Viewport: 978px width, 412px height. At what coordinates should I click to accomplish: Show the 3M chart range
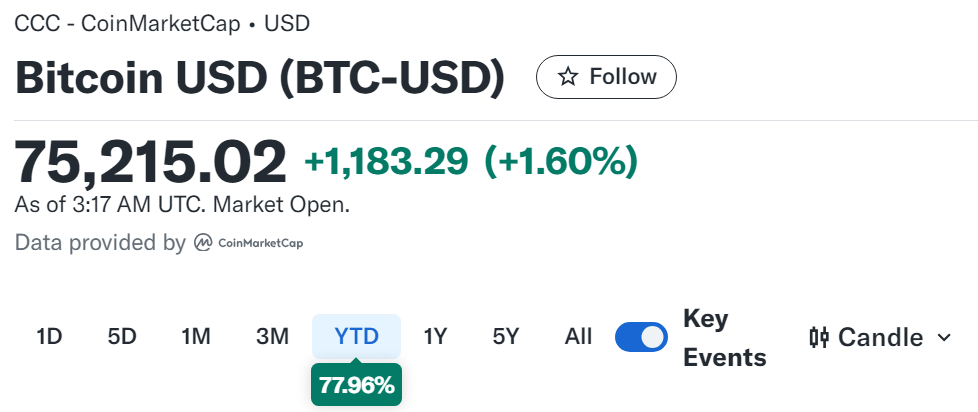click(272, 337)
